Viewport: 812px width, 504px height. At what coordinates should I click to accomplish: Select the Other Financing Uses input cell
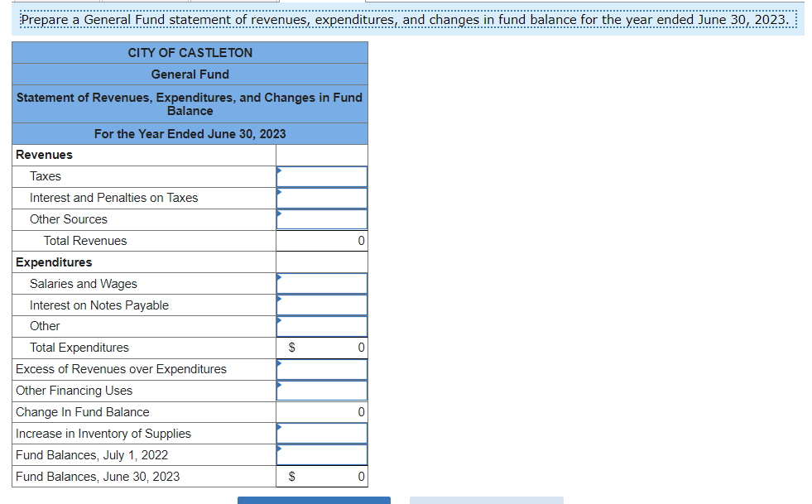(321, 391)
